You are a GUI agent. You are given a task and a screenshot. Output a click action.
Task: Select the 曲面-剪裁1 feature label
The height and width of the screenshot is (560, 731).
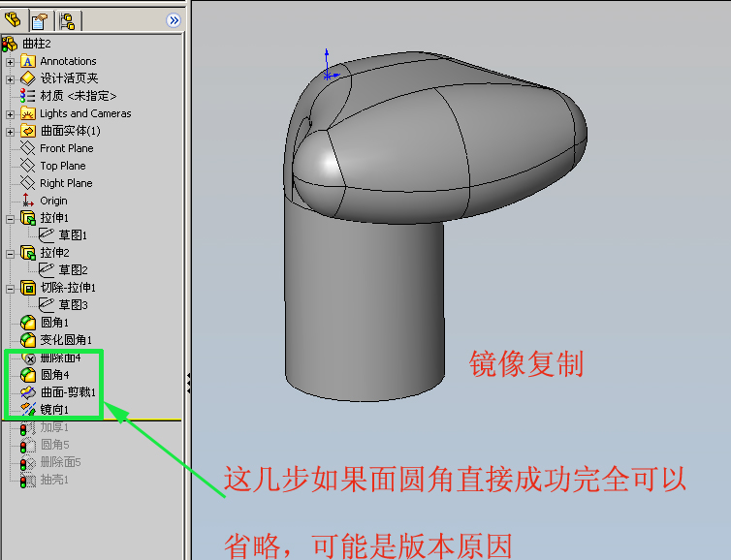[x=68, y=392]
